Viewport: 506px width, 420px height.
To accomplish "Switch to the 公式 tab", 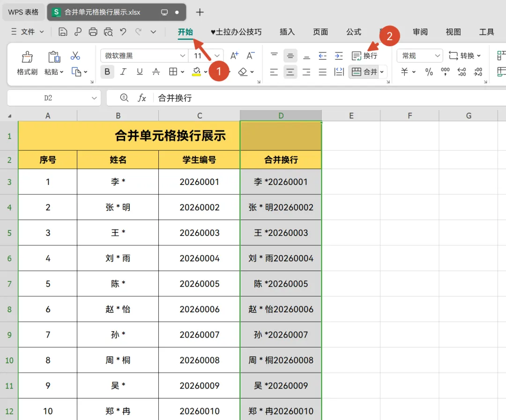I will pos(354,32).
